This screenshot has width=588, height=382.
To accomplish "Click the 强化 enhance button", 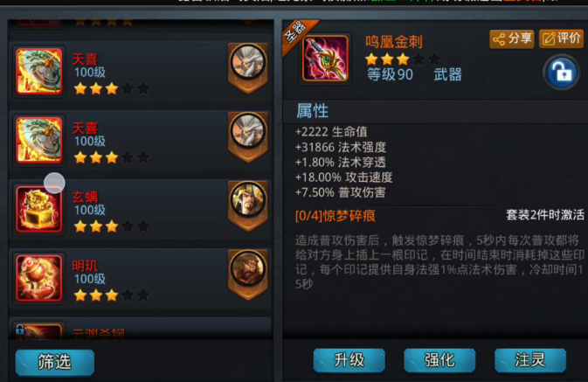I will [439, 360].
